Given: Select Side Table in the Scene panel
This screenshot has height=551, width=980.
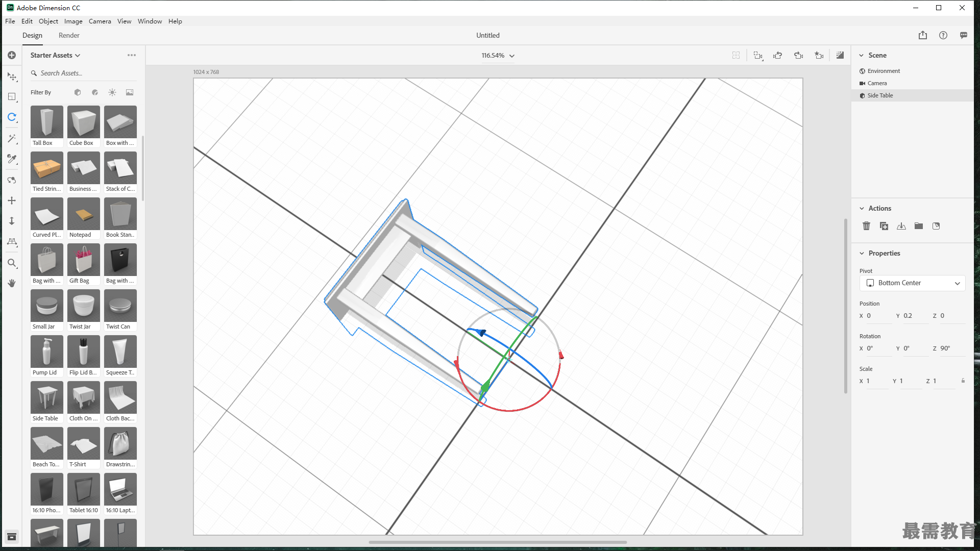Looking at the screenshot, I should (913, 95).
